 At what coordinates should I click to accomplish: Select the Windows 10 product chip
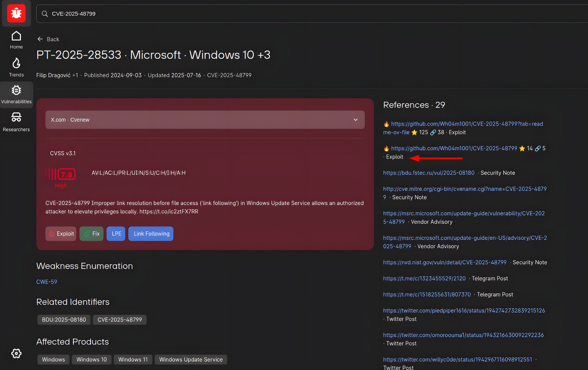tap(92, 359)
